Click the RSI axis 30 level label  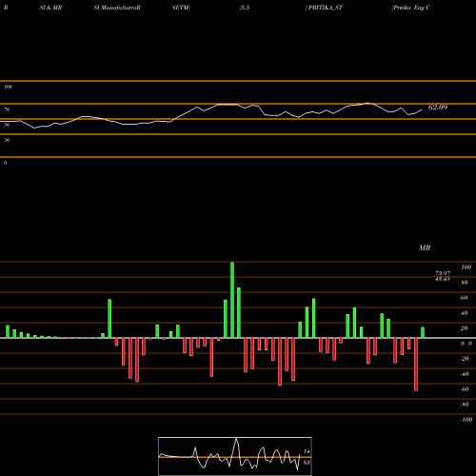7,140
